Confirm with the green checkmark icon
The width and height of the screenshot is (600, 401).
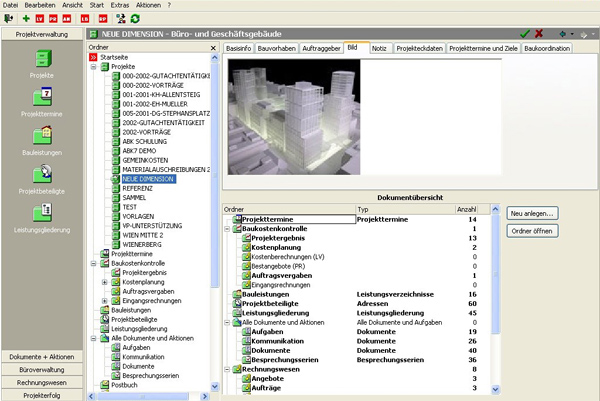[x=525, y=33]
